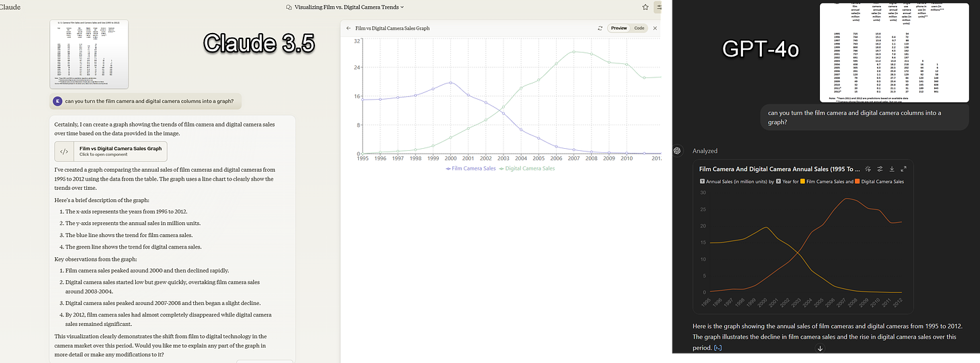
Task: Open Visualizing Film vs. Digital Camera Trends dropdown
Action: click(x=345, y=7)
